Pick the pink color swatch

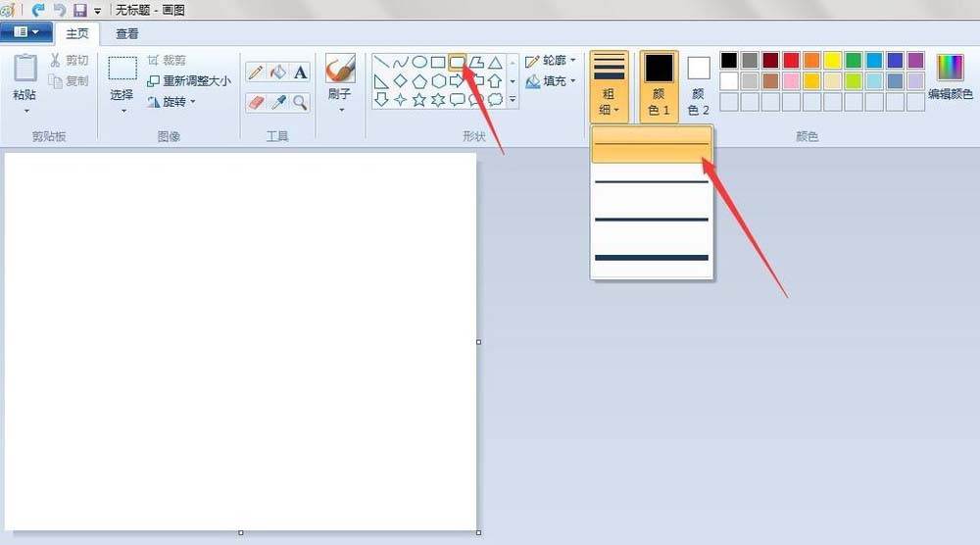click(x=791, y=80)
